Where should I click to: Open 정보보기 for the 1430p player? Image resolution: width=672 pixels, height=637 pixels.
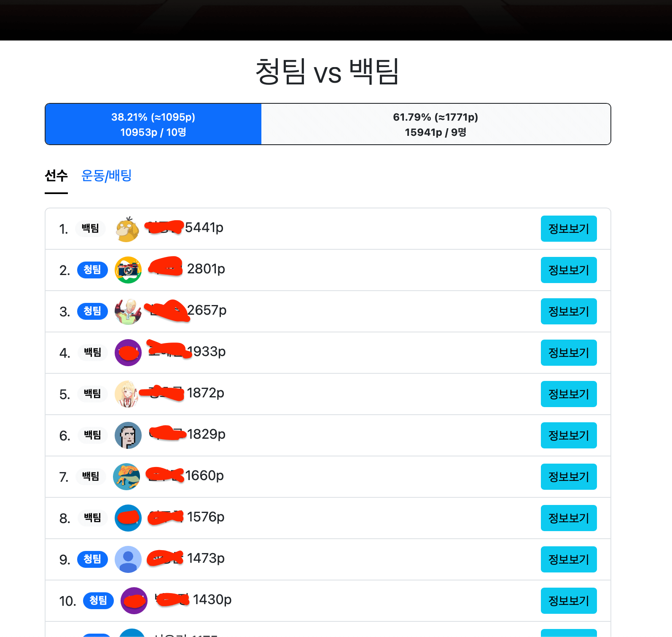click(x=569, y=601)
